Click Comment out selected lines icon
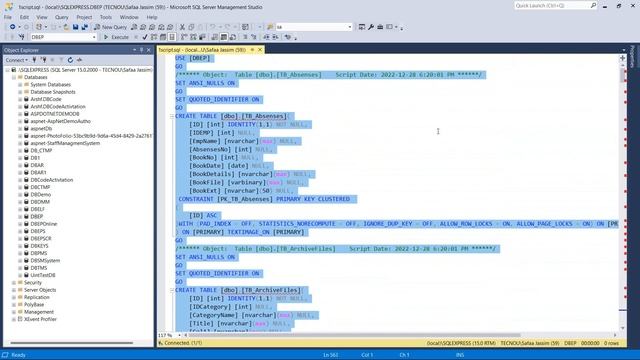This screenshot has width=640, height=360. [x=245, y=37]
